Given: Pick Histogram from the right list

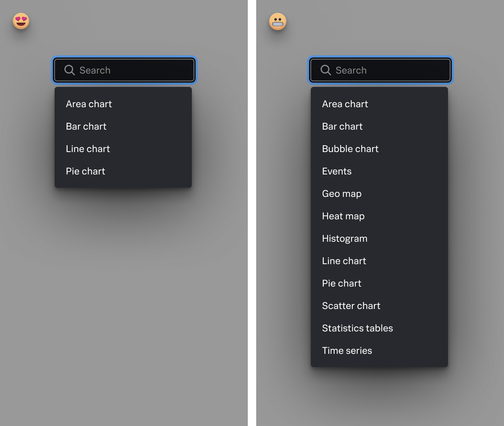Looking at the screenshot, I should [x=344, y=238].
